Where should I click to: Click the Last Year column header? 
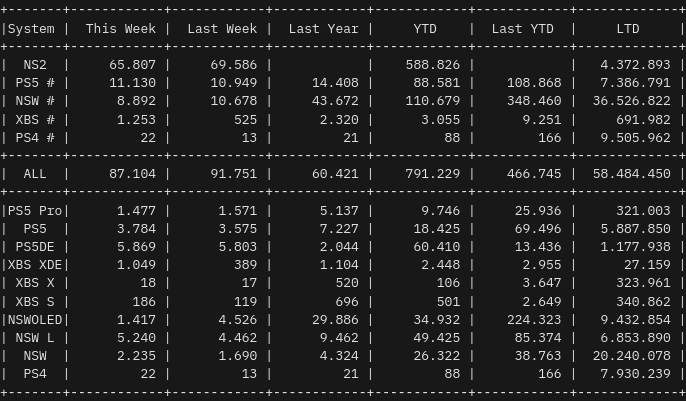[323, 29]
